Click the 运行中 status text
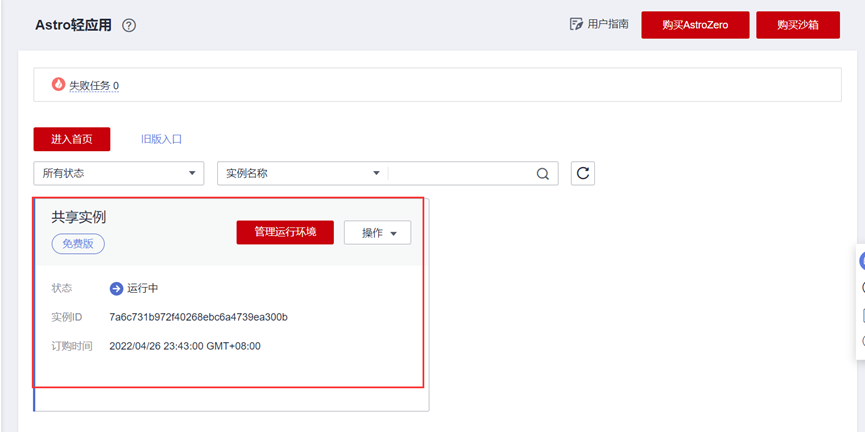 tap(143, 289)
